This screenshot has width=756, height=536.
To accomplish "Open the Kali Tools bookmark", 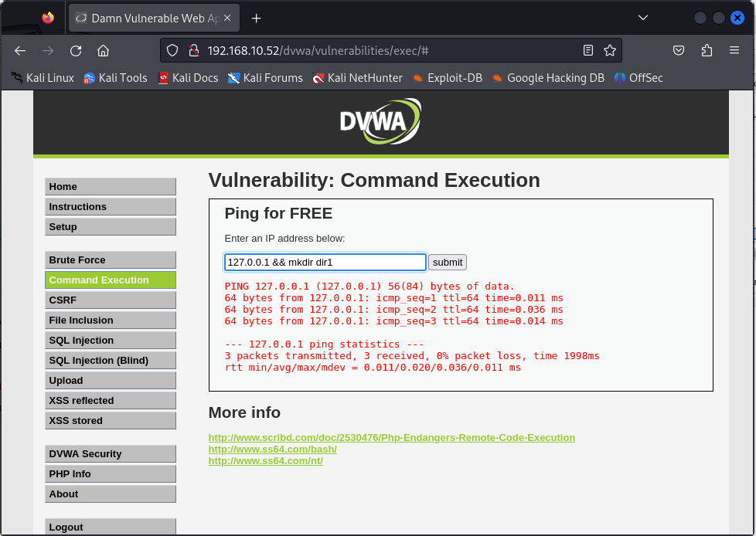I will 115,78.
